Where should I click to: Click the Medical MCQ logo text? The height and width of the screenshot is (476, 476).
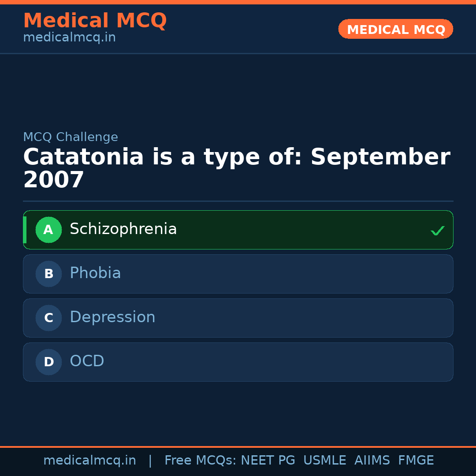95,20
